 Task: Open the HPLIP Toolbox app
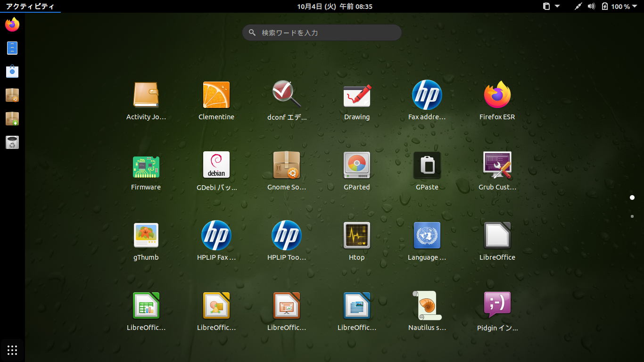(x=287, y=235)
